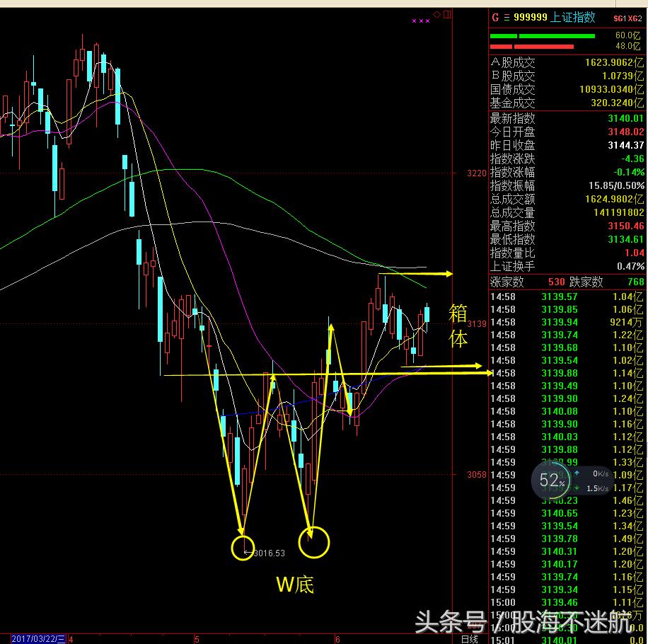This screenshot has height=644, width=648.
Task: Click the 今日开盘 value 3148.02
Action: (x=625, y=132)
